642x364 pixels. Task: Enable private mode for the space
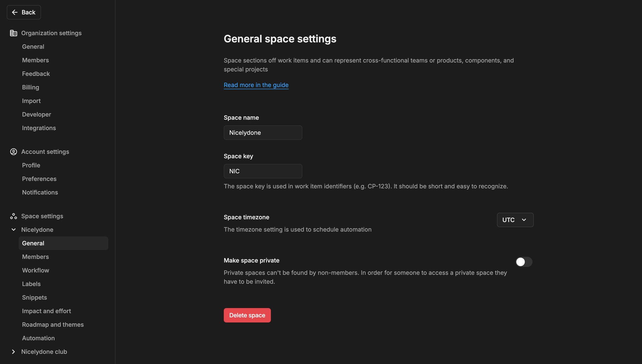tap(524, 262)
